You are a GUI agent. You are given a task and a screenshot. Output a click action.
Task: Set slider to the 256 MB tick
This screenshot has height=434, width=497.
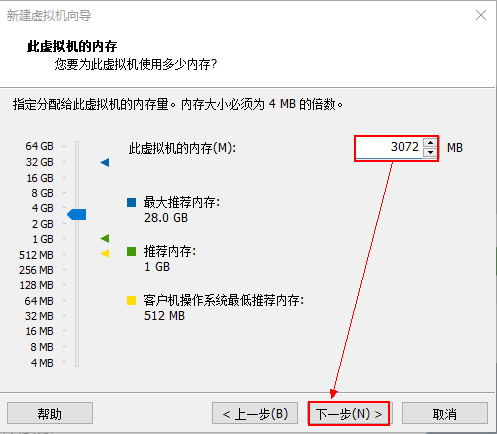(x=77, y=269)
